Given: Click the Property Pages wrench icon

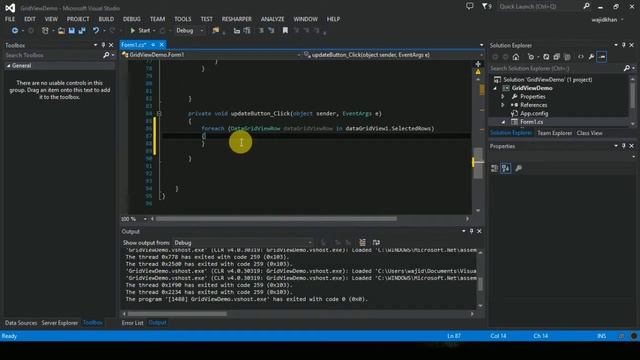Looking at the screenshot, I should coord(518,168).
